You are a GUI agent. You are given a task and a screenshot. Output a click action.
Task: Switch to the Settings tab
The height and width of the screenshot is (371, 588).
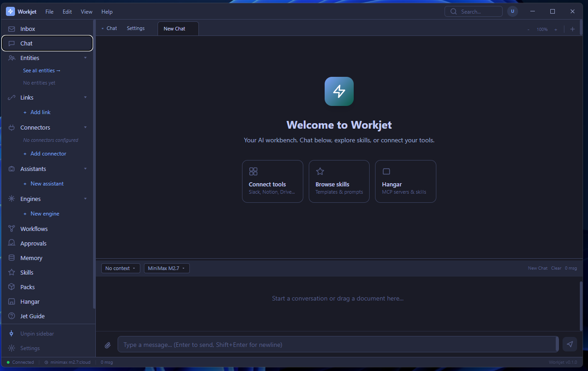coord(135,28)
